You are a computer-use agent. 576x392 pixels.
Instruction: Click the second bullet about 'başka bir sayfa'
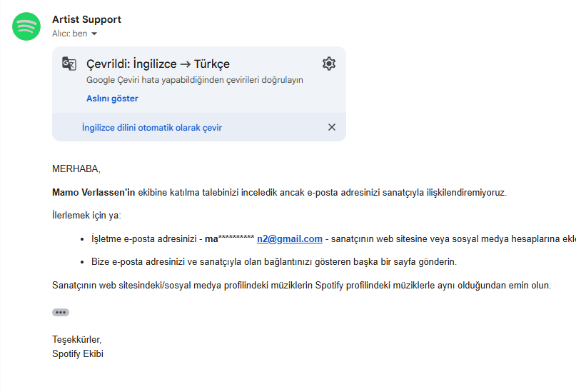point(274,262)
